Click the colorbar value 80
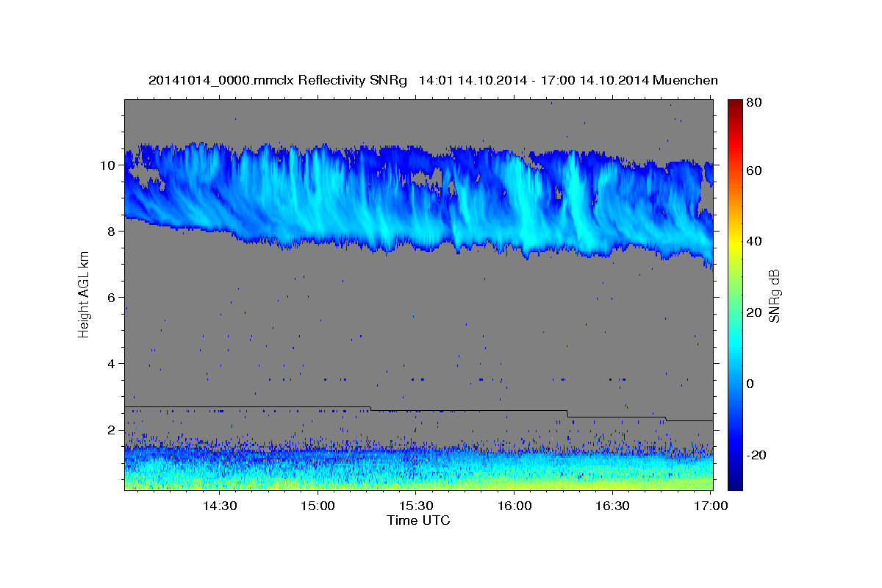This screenshot has height=588, width=882. tap(753, 103)
